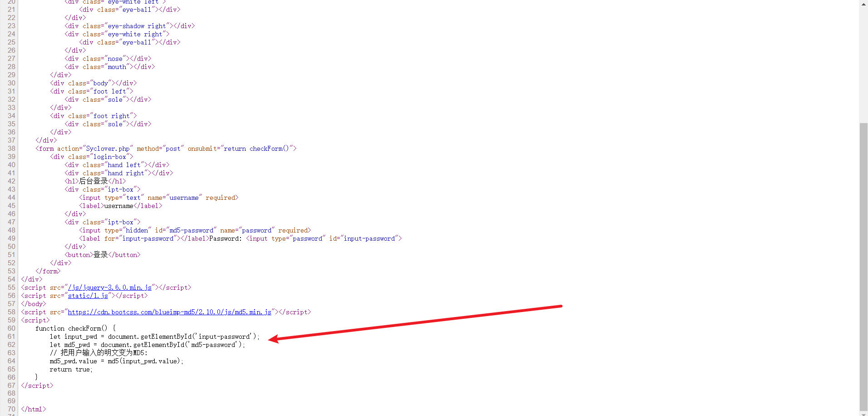Click the "md5_pwd.value = md5(input_pwd.value);" line
This screenshot has height=416, width=868.
tap(117, 361)
